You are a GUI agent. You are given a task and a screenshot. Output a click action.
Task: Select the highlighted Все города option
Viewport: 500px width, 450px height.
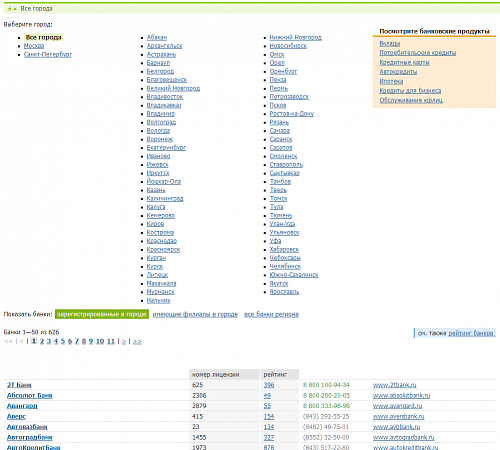click(x=43, y=37)
